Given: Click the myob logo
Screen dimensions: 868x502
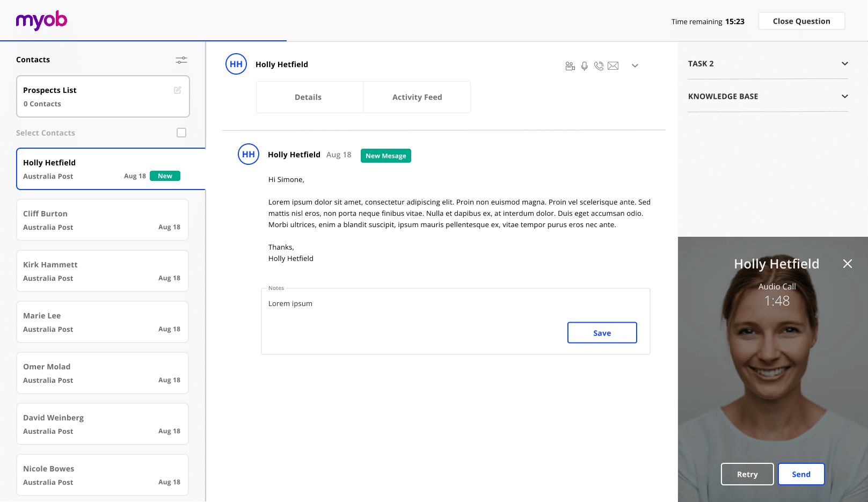Looking at the screenshot, I should [x=41, y=20].
